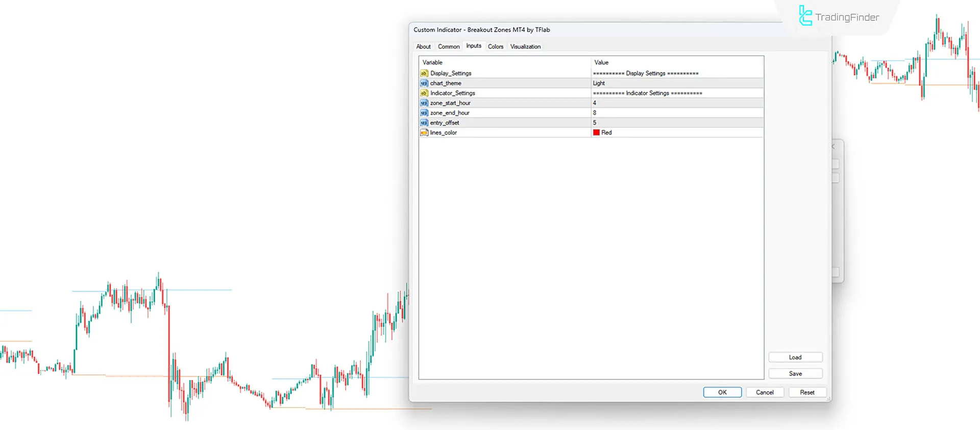Click the Display_Settings string type icon

pos(424,73)
